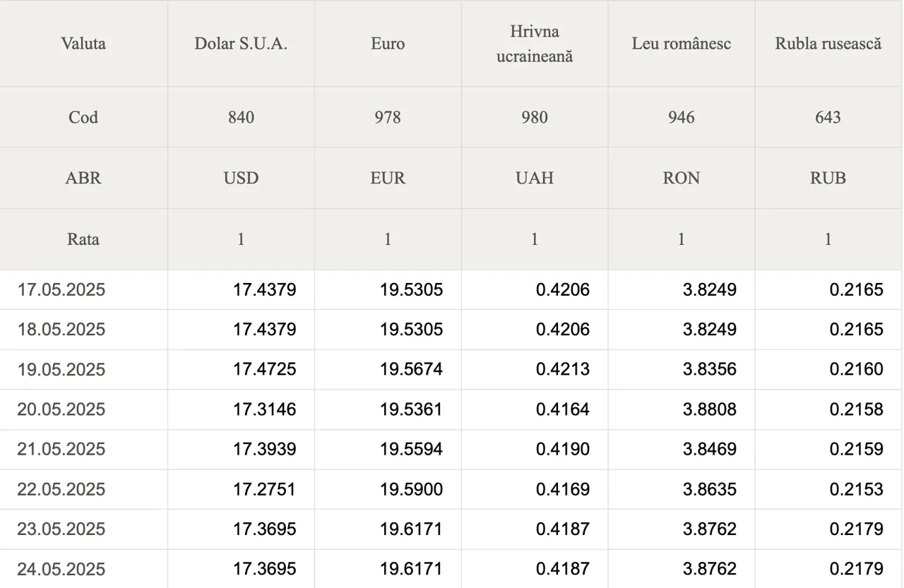Select the 17.05.2025 date row
Screen dimensions: 904x588
451,289
